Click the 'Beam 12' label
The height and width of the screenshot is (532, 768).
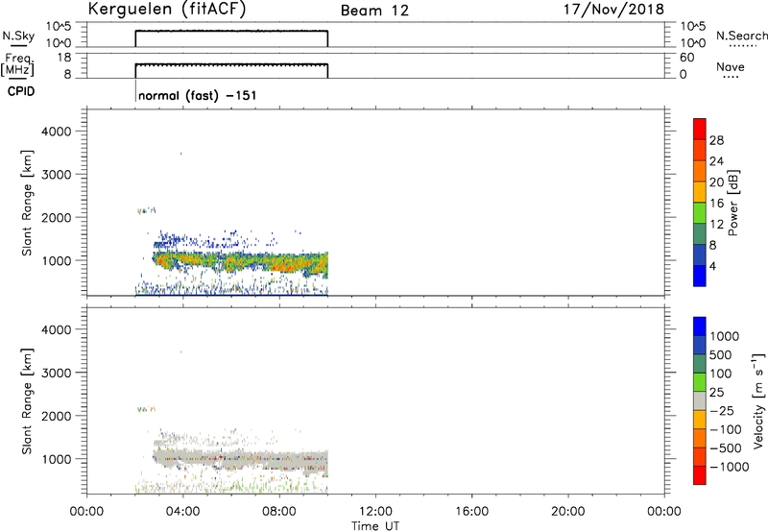(374, 11)
